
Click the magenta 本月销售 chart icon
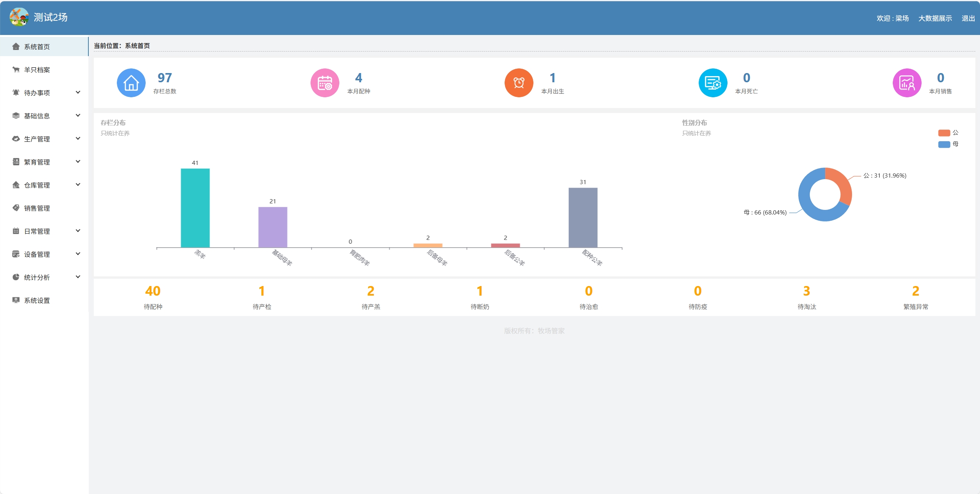tap(907, 83)
